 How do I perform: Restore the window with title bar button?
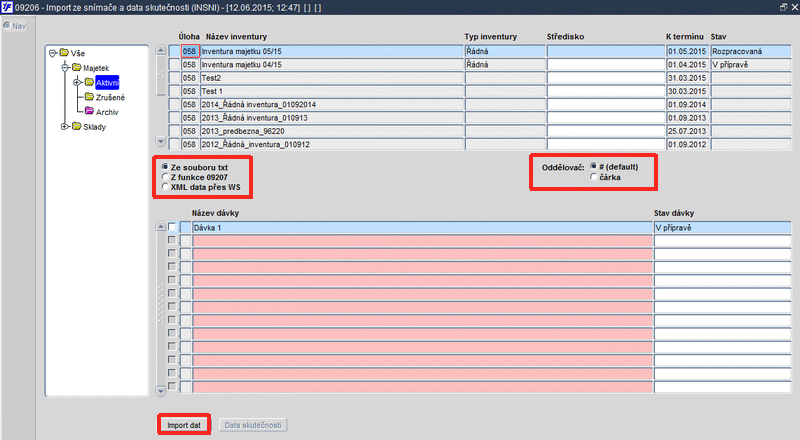(783, 7)
